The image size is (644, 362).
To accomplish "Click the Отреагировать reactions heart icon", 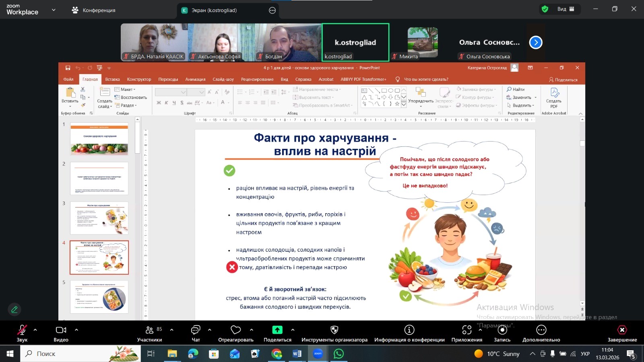I will click(x=235, y=330).
